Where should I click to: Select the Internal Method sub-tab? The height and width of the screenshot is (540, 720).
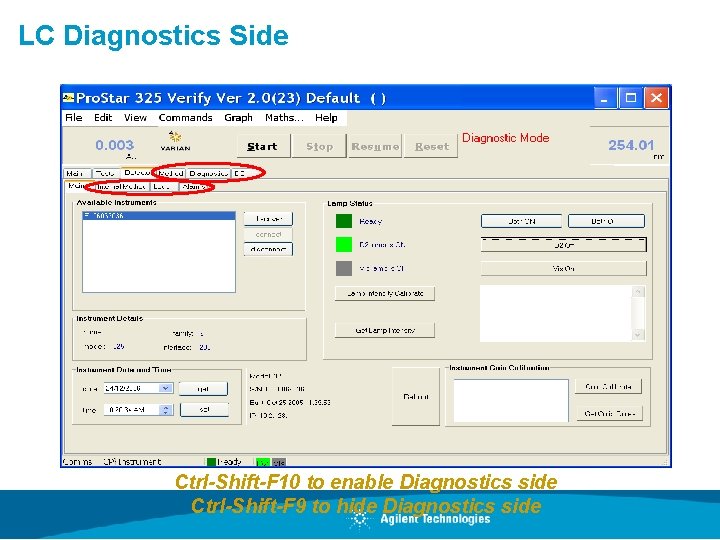121,186
